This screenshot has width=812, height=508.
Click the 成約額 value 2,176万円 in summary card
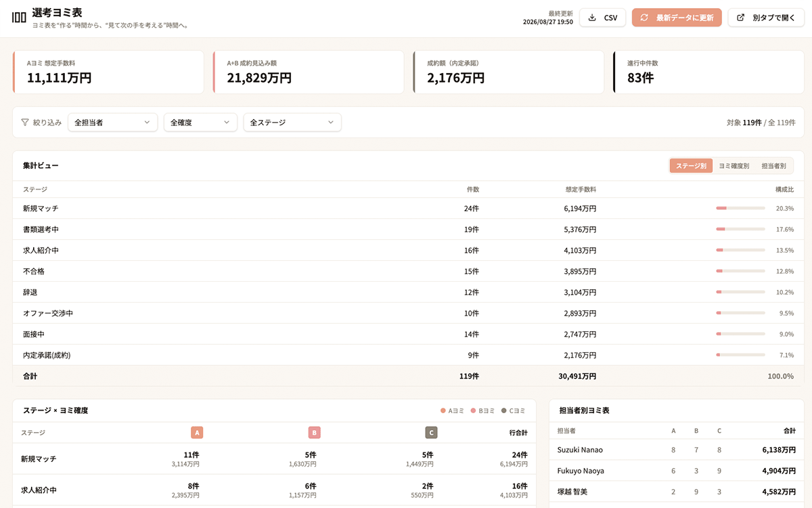coord(455,78)
